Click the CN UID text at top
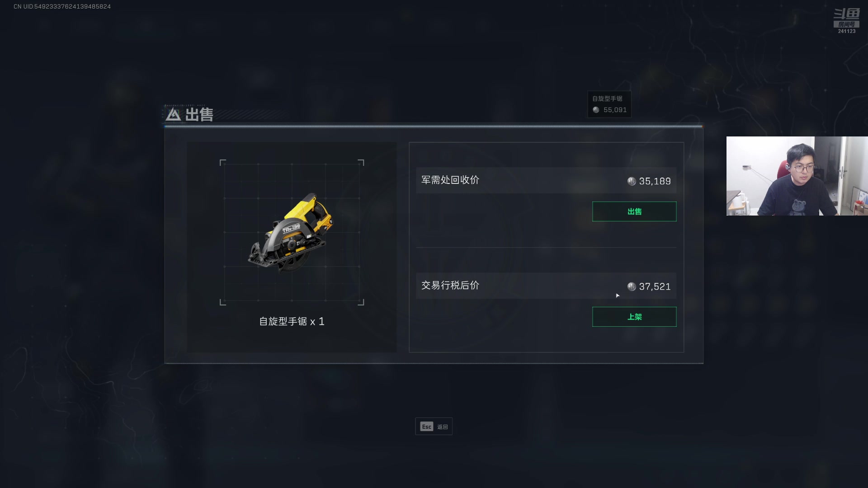Viewport: 868px width, 488px height. (62, 6)
